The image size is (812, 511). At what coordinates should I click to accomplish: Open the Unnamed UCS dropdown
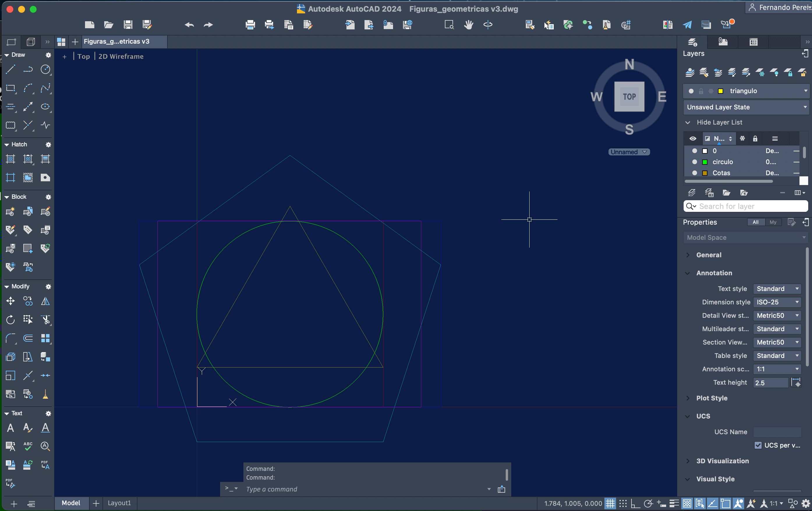click(x=629, y=152)
